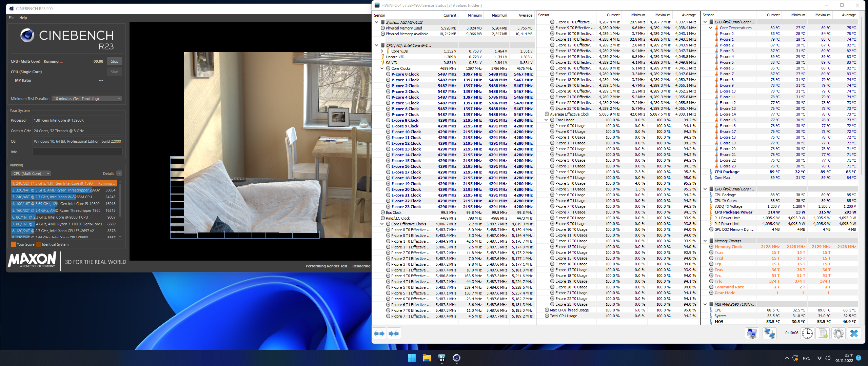
Task: Open HWiNFO summary monitor icon
Action: click(x=752, y=333)
